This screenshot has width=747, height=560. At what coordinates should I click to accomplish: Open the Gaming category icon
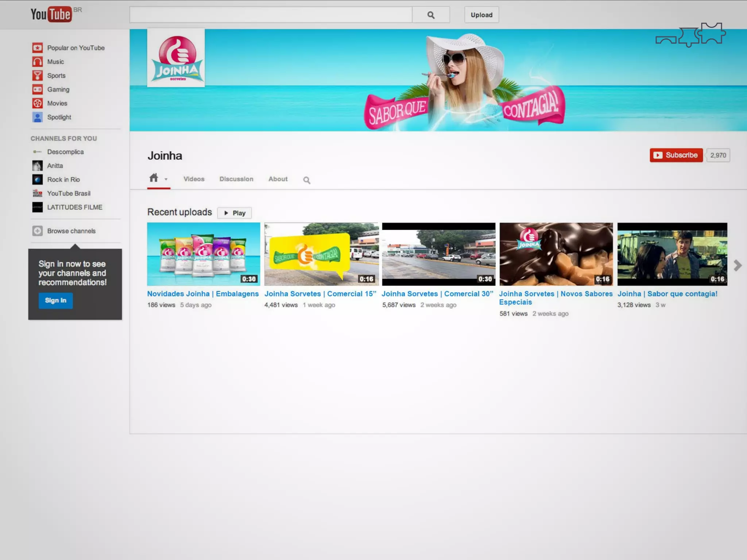37,89
